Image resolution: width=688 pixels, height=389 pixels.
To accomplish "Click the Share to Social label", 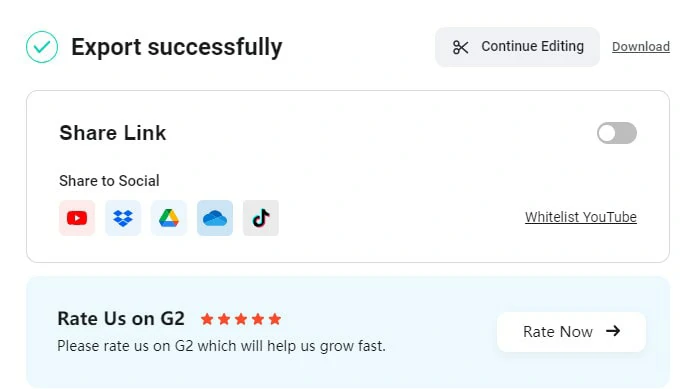I will (109, 181).
